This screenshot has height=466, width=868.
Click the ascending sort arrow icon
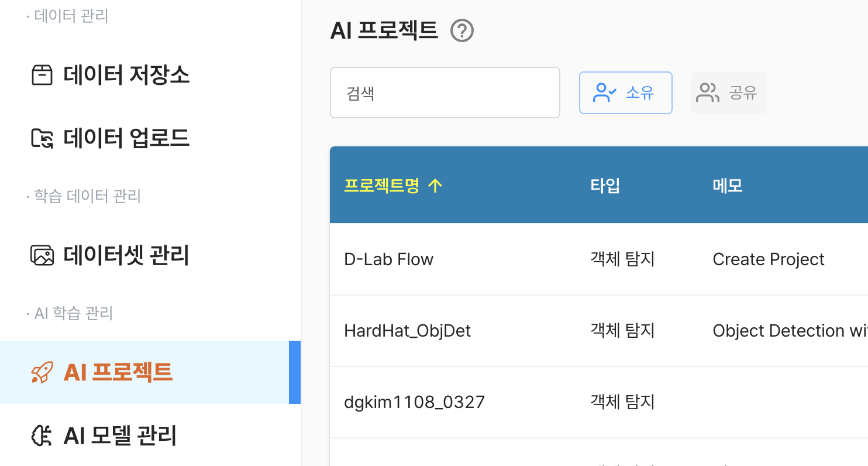[x=435, y=186]
